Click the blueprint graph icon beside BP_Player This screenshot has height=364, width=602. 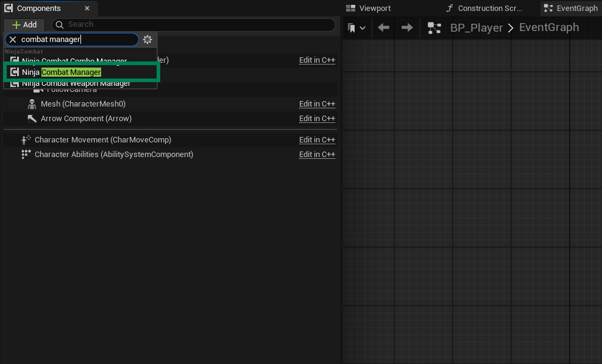(434, 28)
